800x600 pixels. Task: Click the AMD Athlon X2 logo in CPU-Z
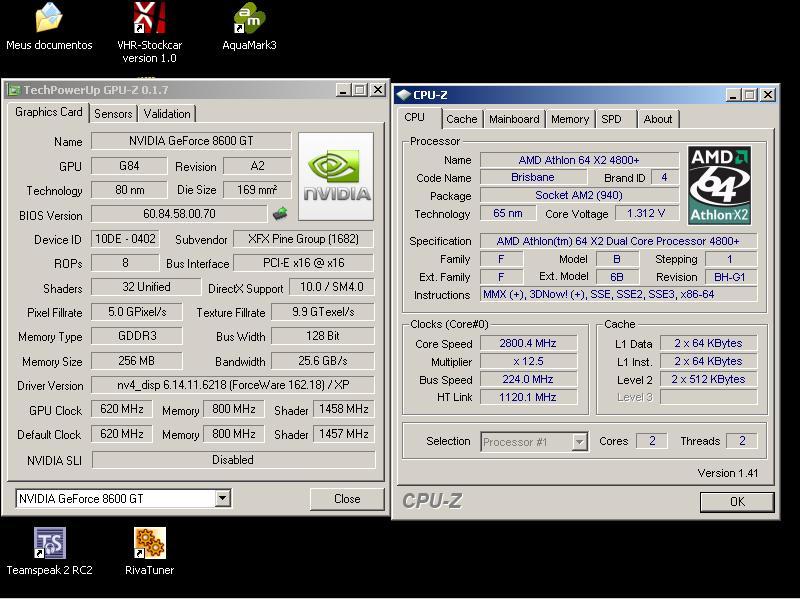click(719, 185)
